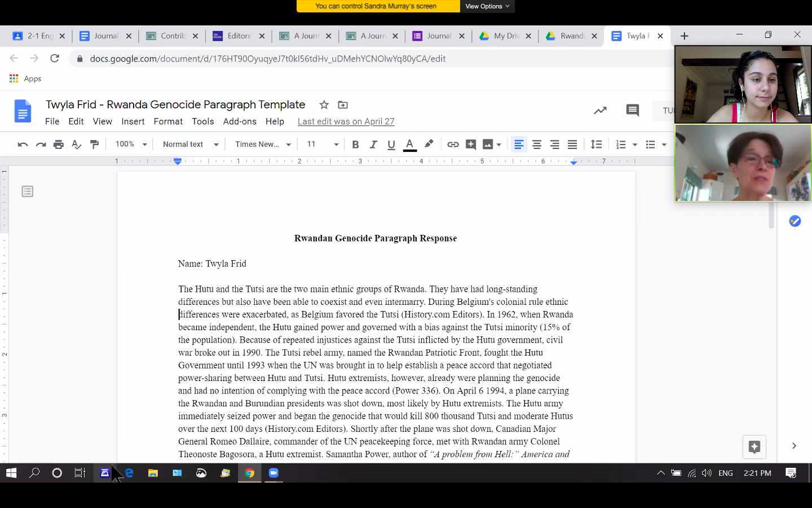
Task: Toggle Italic formatting
Action: (373, 144)
